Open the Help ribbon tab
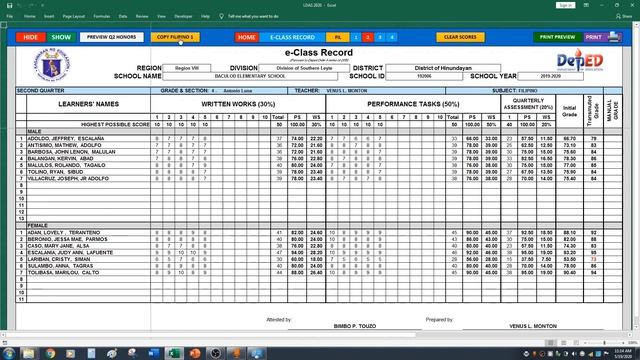 pos(205,16)
